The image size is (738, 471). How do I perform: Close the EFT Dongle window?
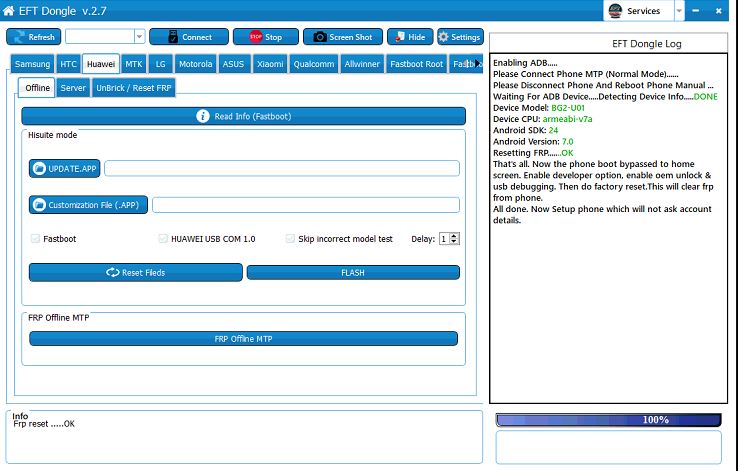[x=718, y=11]
